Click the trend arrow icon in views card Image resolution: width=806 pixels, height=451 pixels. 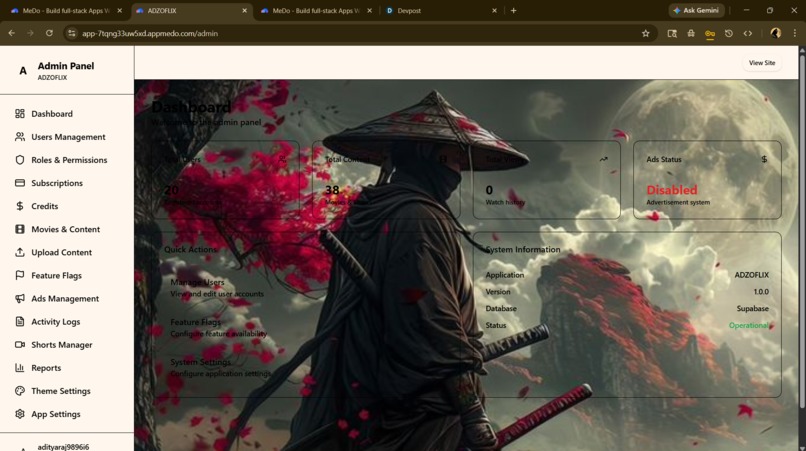(x=603, y=159)
